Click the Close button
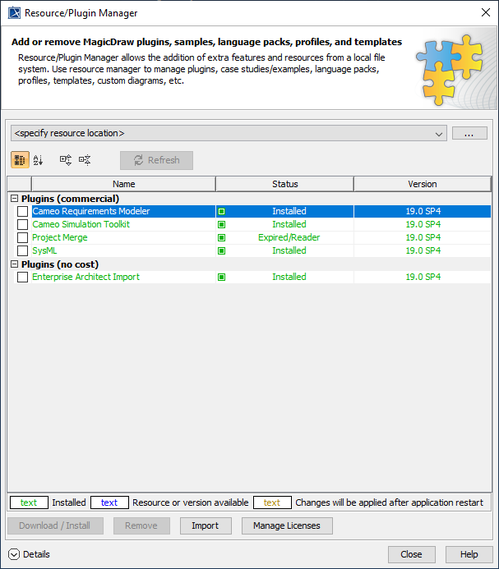The height and width of the screenshot is (569, 499). (412, 554)
